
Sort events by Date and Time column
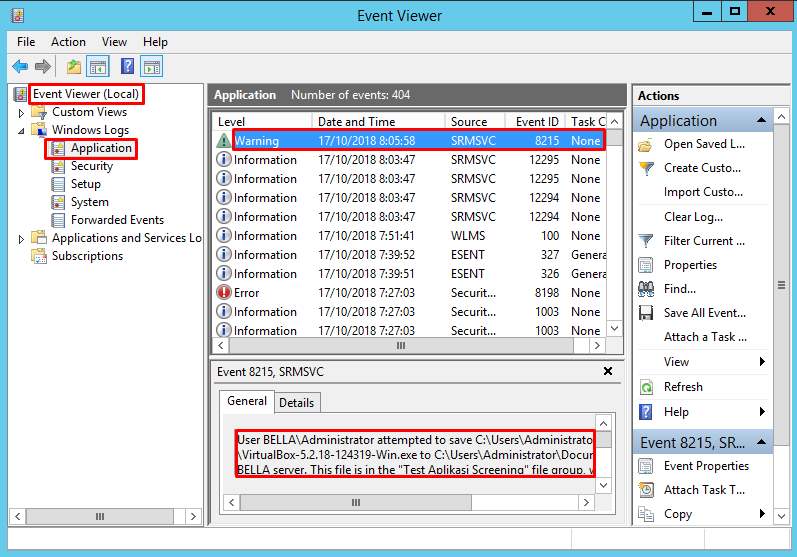coord(378,121)
